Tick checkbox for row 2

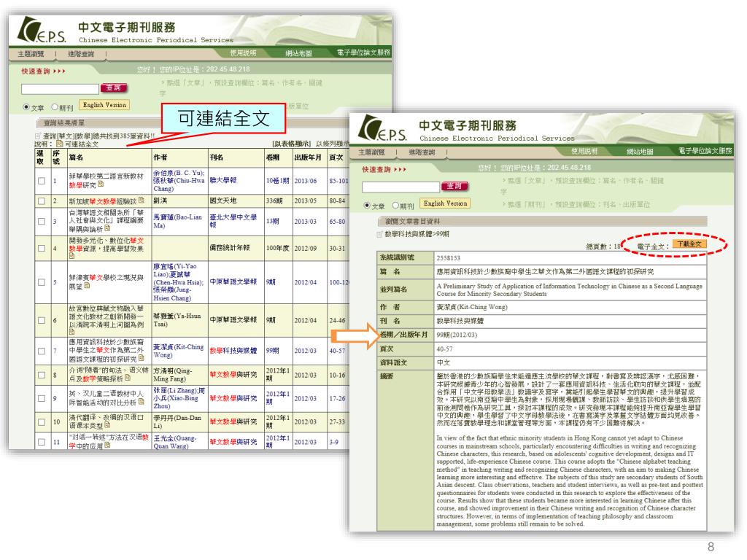(42, 201)
